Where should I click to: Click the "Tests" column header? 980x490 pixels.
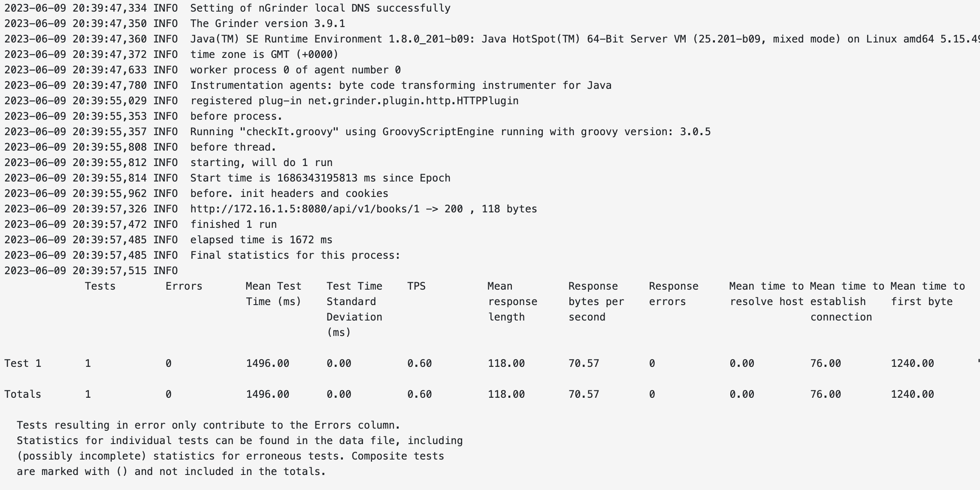100,286
